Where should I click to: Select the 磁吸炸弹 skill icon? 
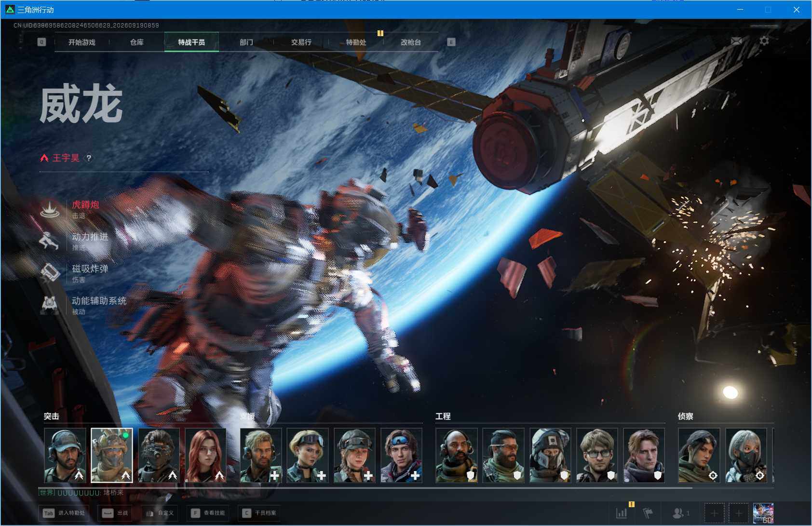[x=50, y=273]
